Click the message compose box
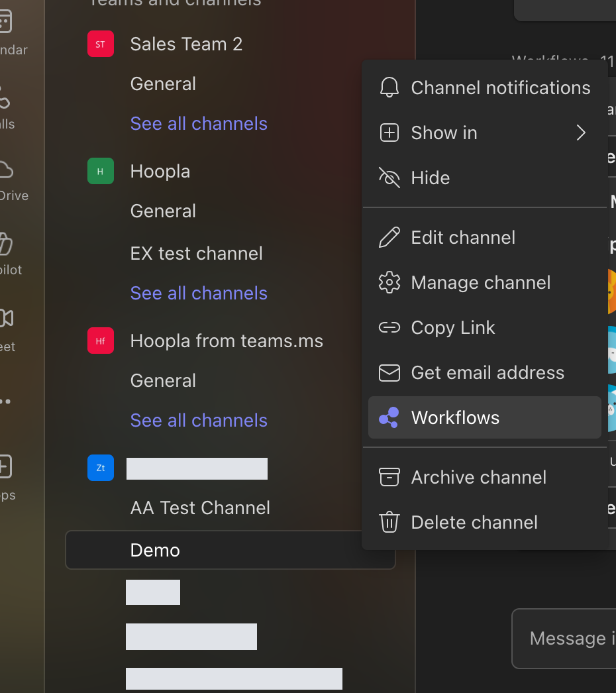 [x=564, y=639]
